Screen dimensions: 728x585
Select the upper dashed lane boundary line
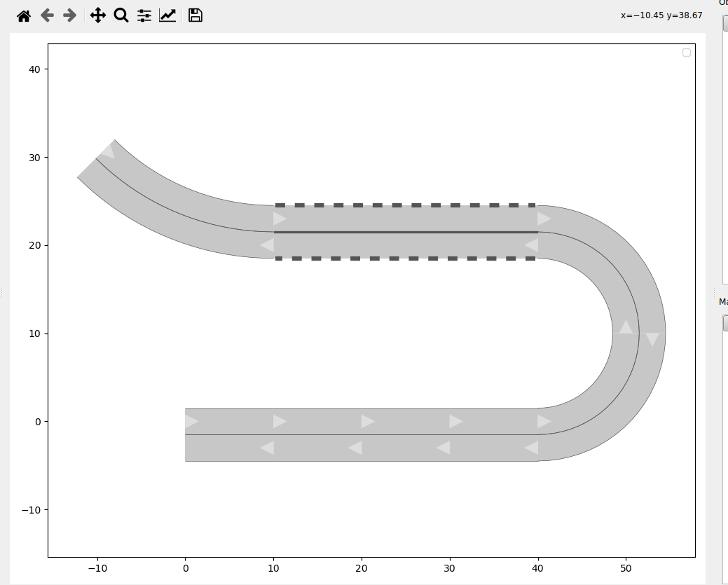coord(405,205)
